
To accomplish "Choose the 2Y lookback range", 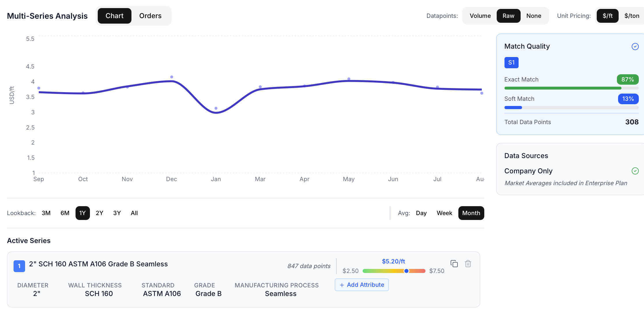I will pyautogui.click(x=99, y=213).
